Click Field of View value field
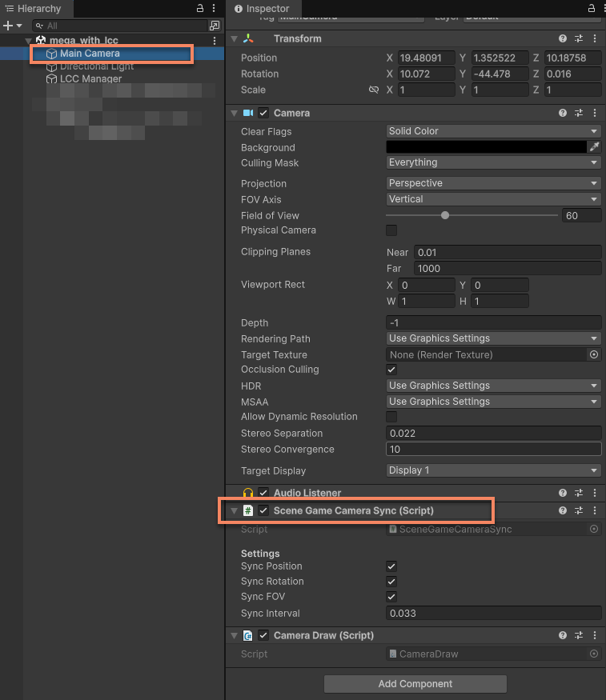The width and height of the screenshot is (606, 700). (581, 216)
